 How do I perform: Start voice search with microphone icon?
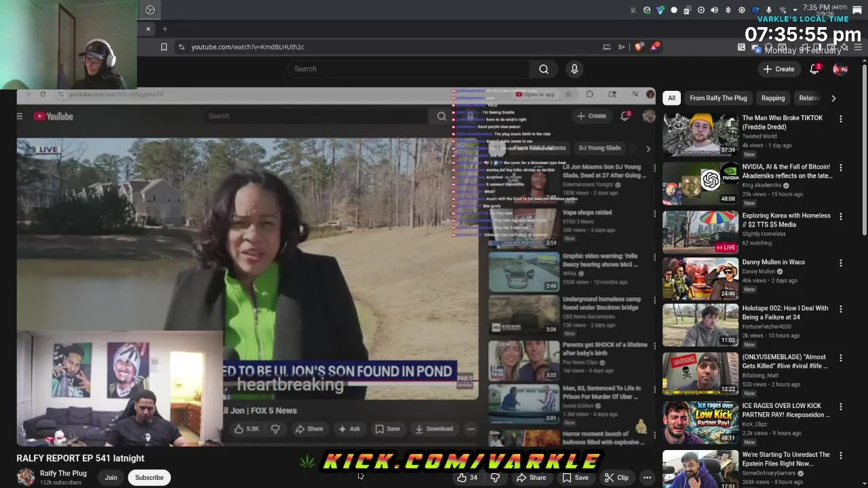pos(574,68)
